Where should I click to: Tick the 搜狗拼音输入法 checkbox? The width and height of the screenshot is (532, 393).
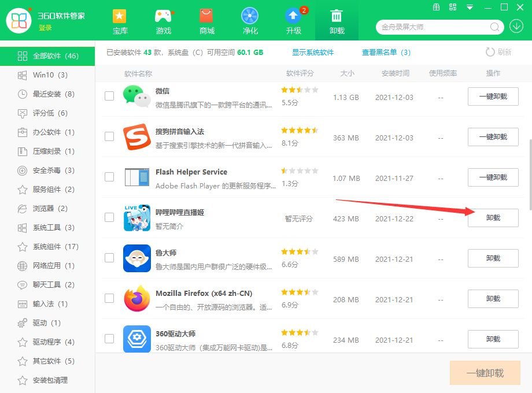109,136
